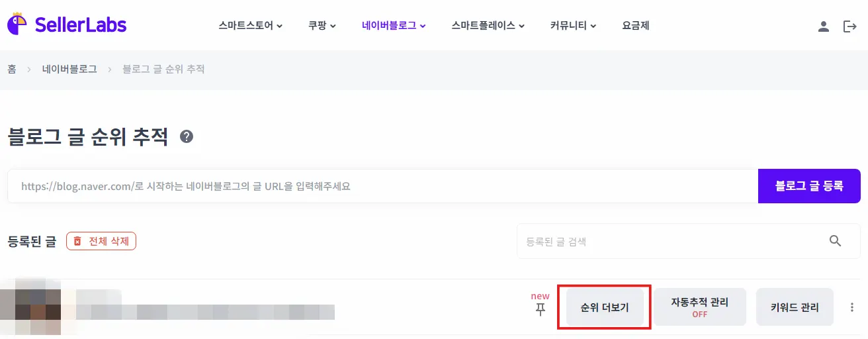Open the three-dot more options menu

(x=851, y=307)
